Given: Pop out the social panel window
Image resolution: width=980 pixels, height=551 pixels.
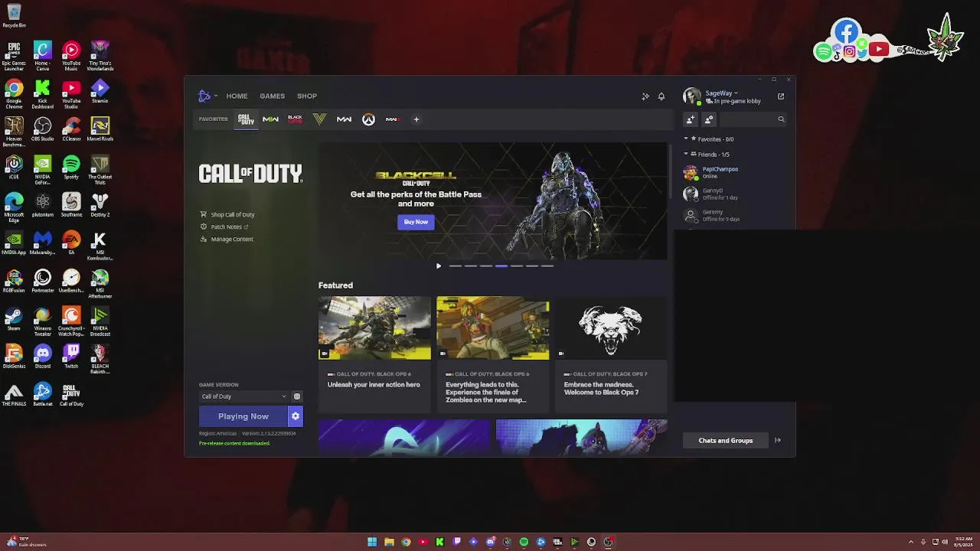Looking at the screenshot, I should [781, 96].
